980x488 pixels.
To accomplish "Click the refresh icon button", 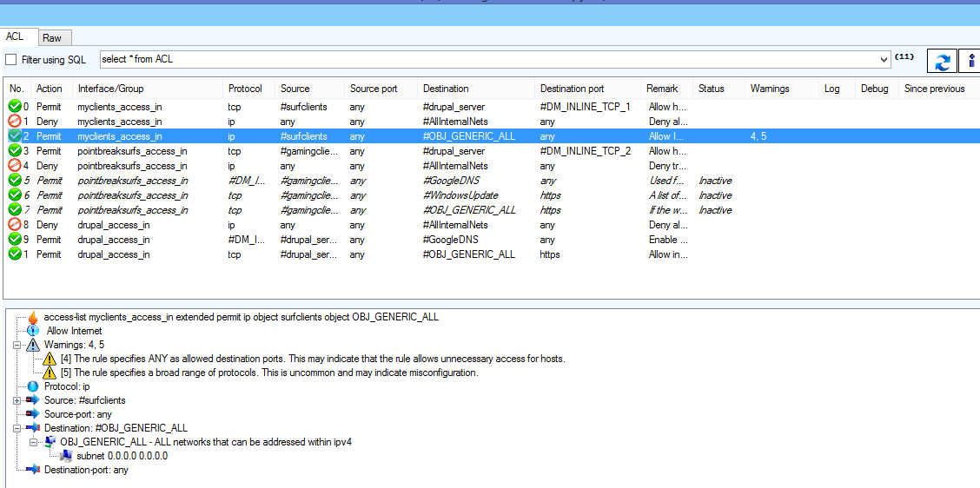I will click(942, 62).
